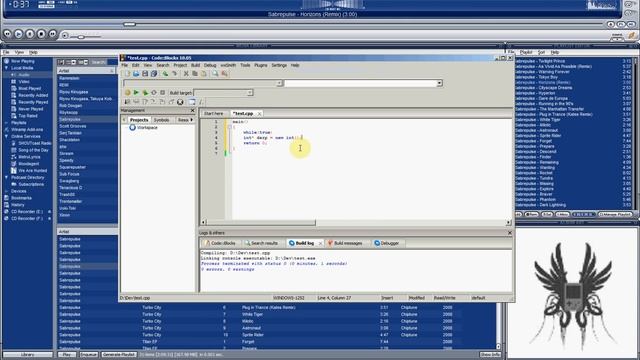Open the Search results log tab

click(261, 243)
